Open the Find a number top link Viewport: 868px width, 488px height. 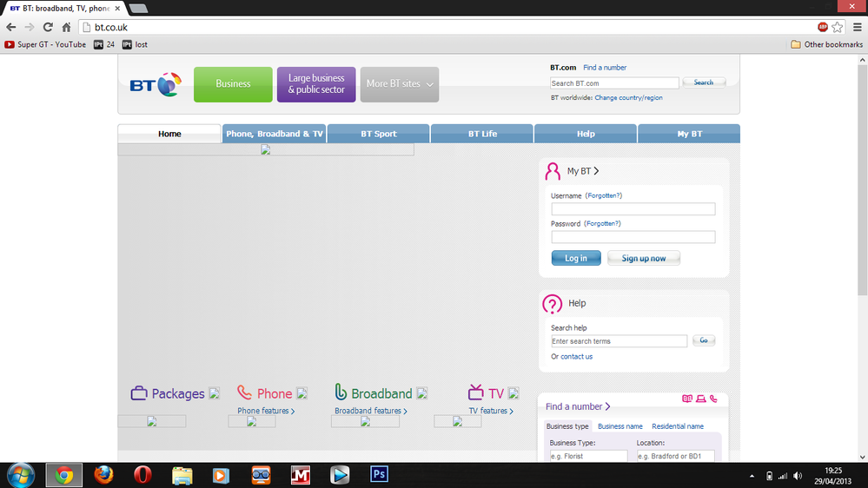coord(605,68)
